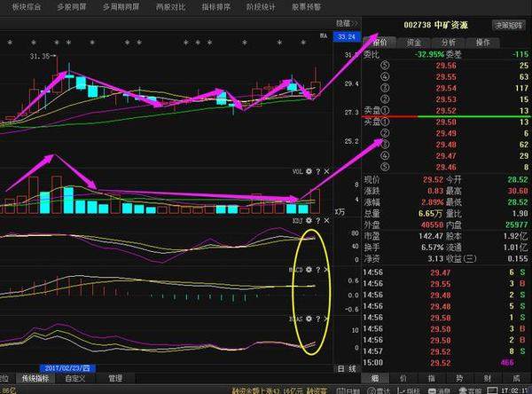This screenshot has width=532, height=394.
Task: Close the KDJ indicator panel
Action: coord(327,218)
